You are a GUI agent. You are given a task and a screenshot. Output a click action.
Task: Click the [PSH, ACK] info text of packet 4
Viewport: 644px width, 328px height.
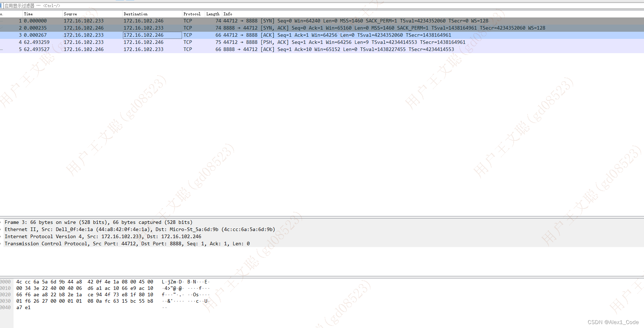click(x=275, y=42)
